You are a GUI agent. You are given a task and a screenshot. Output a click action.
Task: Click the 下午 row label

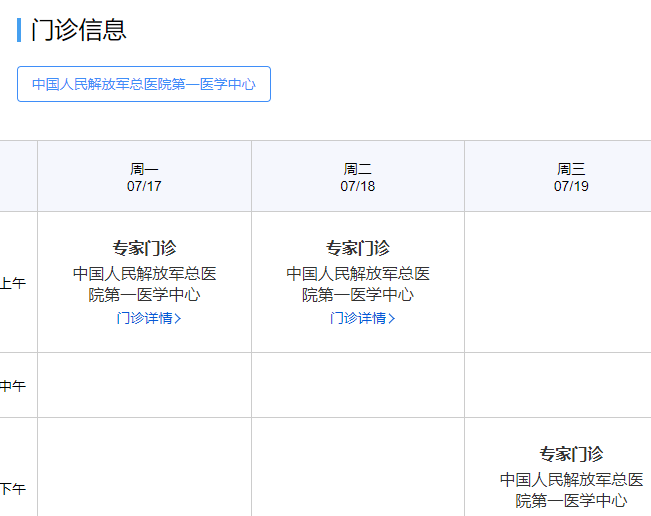(x=13, y=489)
